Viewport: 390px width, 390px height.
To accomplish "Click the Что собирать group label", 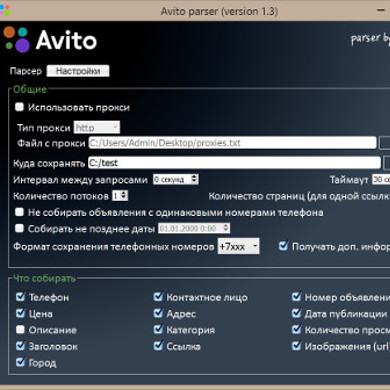I will [44, 278].
